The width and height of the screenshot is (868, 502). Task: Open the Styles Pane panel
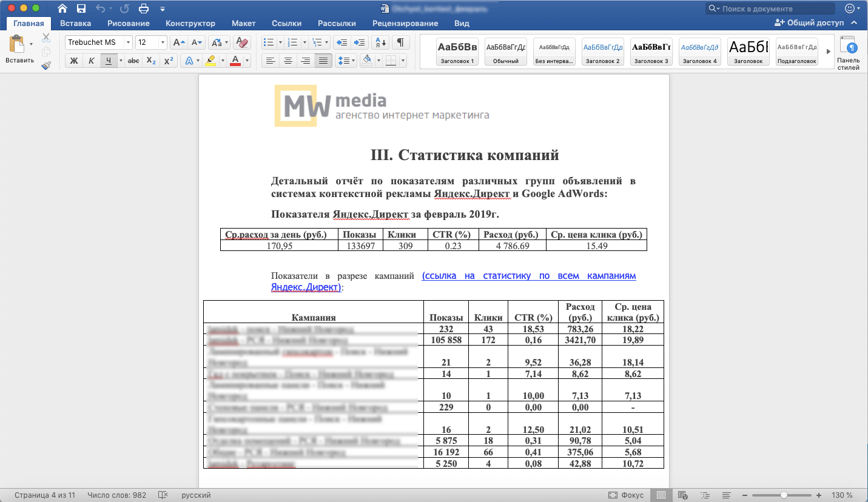click(848, 53)
